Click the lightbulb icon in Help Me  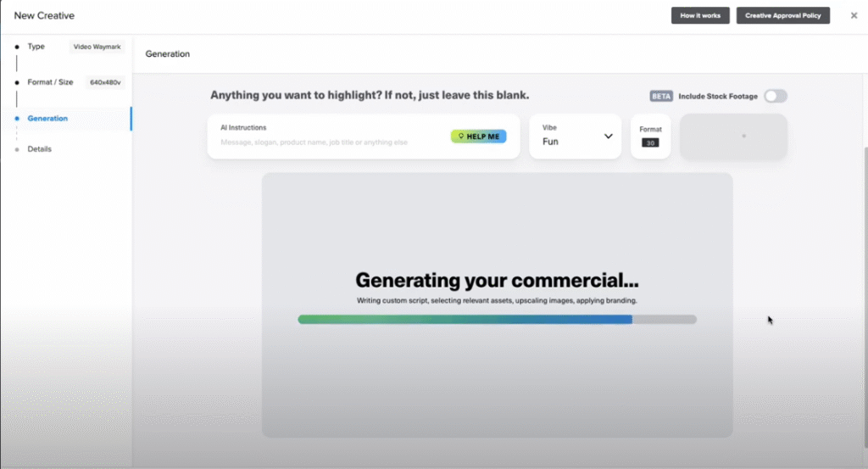tap(460, 137)
